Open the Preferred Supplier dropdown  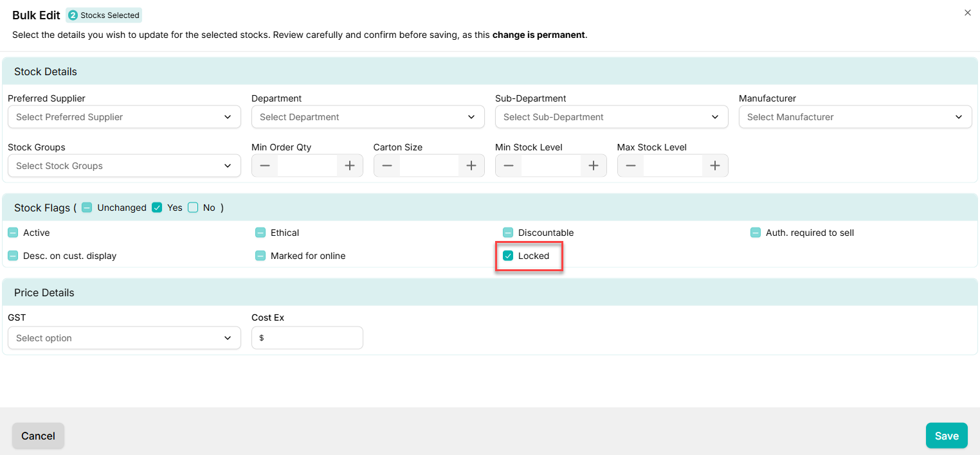pos(124,117)
